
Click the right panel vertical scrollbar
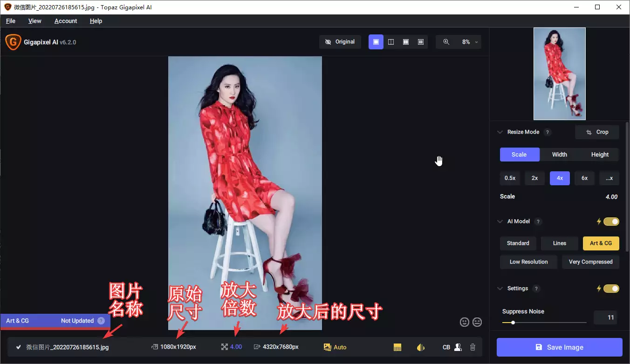627,186
